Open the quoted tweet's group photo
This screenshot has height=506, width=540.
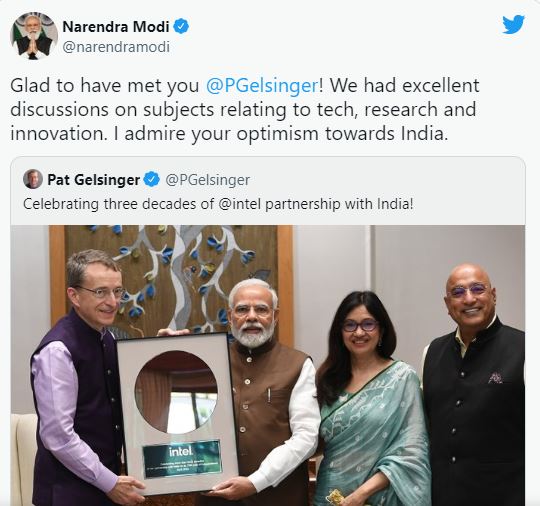click(268, 365)
